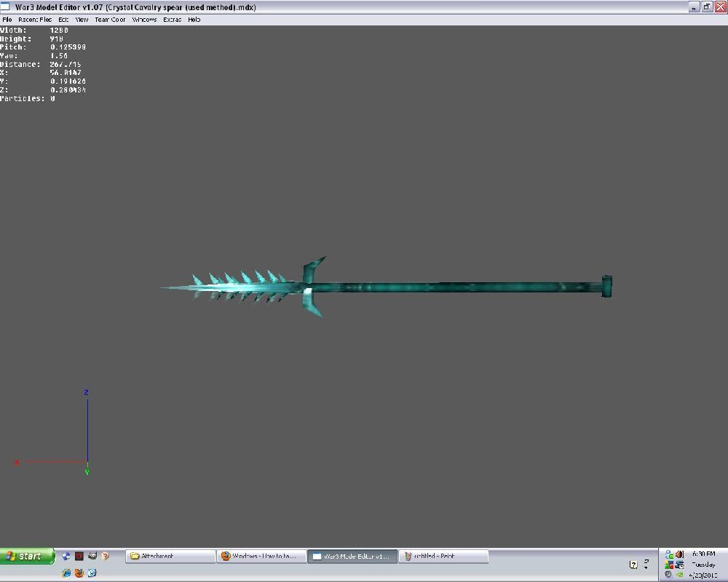Open the View menu
The height and width of the screenshot is (582, 728).
coord(82,20)
